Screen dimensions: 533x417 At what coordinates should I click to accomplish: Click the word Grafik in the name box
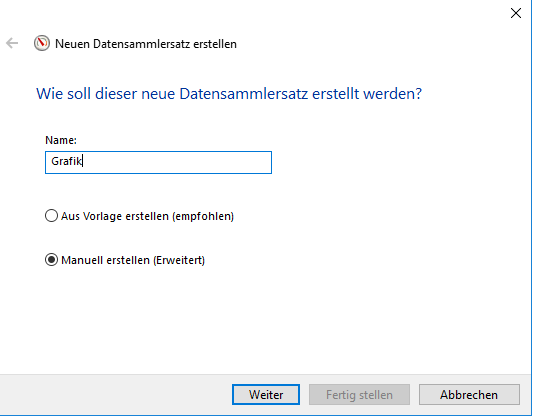pos(67,161)
